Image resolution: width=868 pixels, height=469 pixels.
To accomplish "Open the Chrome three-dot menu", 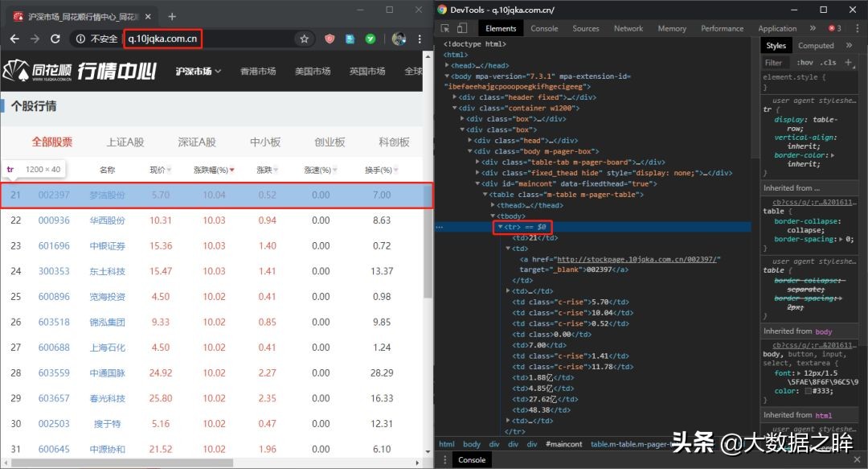I will [x=420, y=39].
